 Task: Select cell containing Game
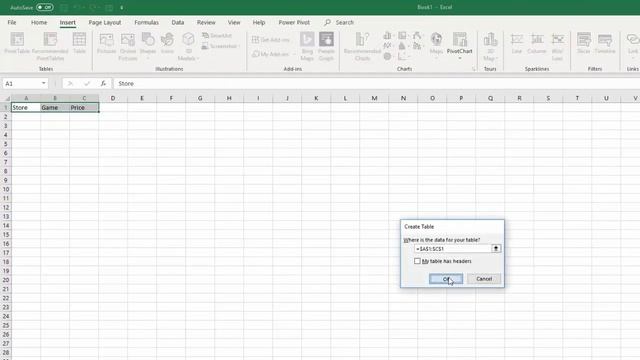click(x=55, y=107)
